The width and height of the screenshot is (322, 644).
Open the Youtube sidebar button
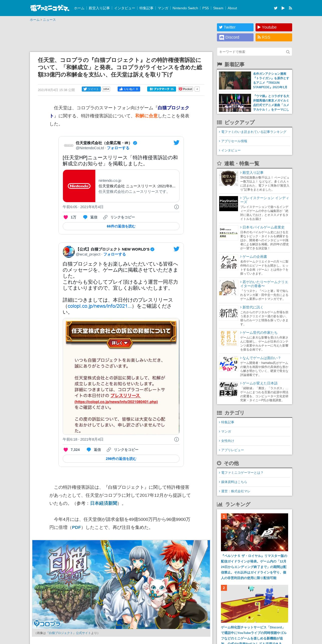274,27
